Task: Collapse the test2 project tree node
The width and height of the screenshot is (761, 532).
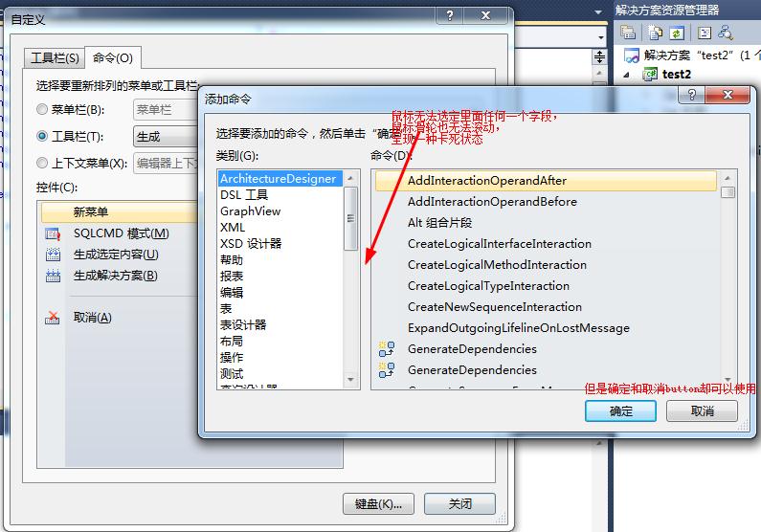Action: (626, 75)
